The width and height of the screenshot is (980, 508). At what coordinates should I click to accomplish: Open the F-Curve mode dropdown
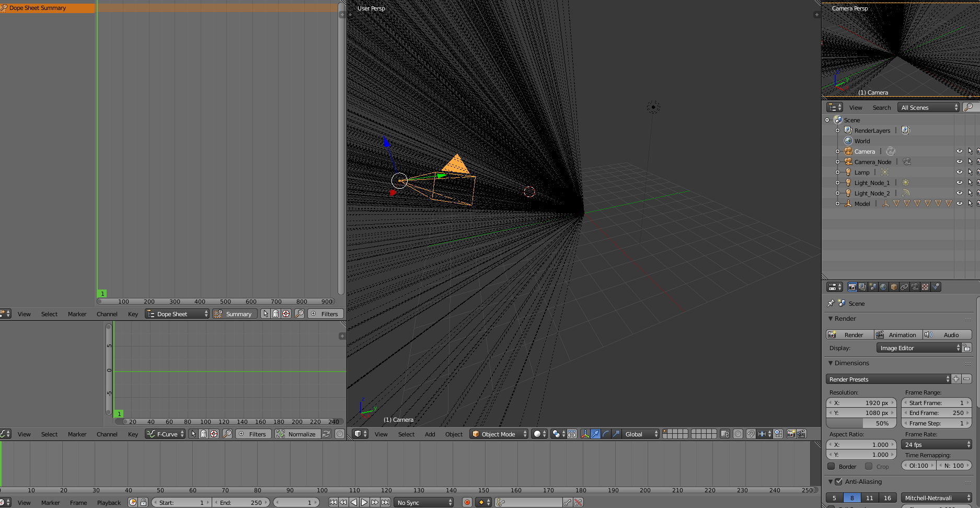click(x=165, y=434)
